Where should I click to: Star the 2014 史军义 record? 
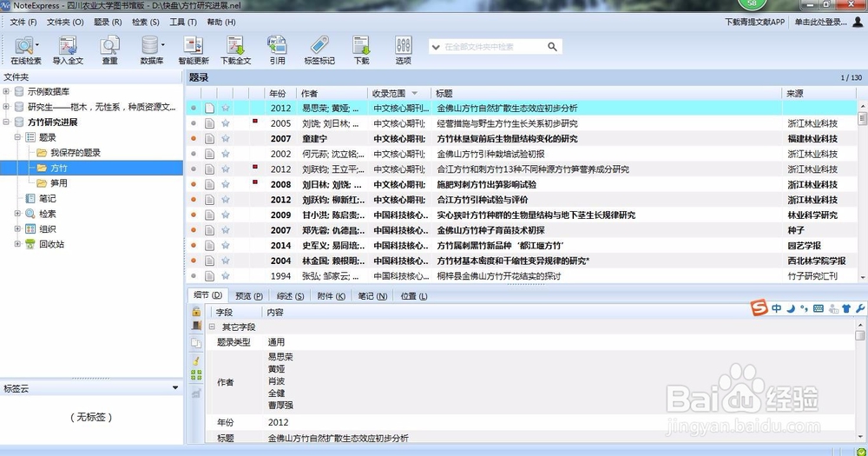[x=226, y=245]
